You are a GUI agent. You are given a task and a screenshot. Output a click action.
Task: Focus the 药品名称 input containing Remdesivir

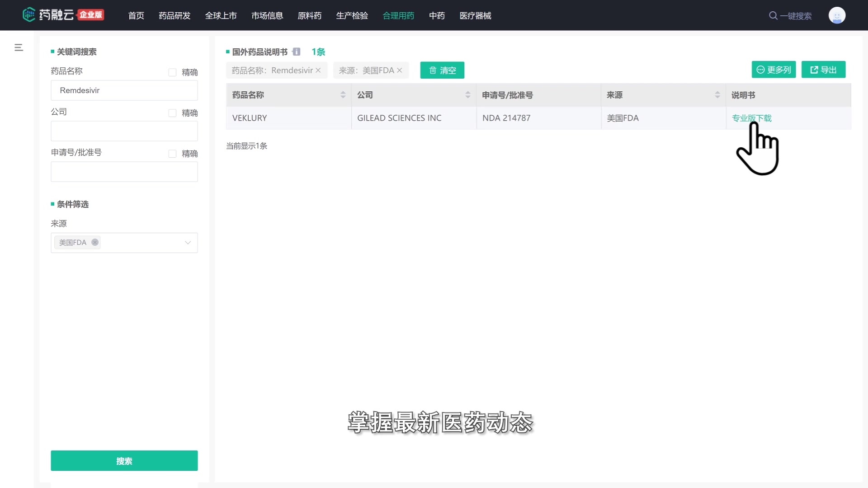point(124,90)
